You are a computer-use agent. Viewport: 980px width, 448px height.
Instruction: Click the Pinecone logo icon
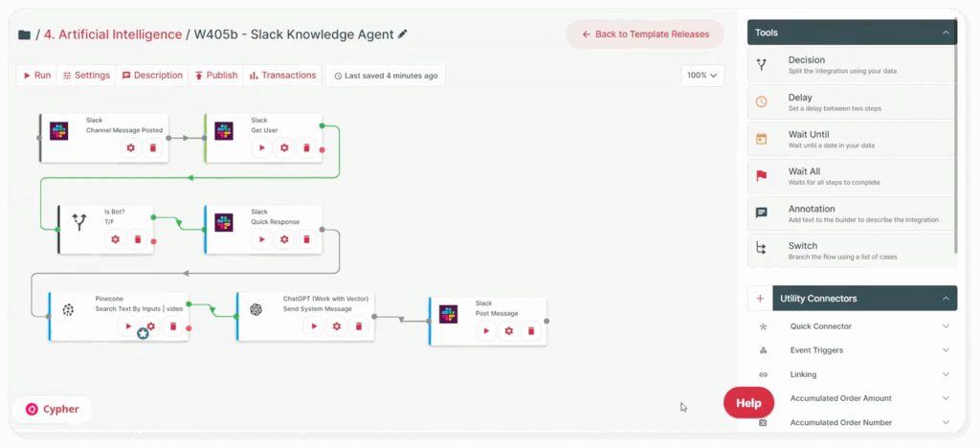coord(68,310)
